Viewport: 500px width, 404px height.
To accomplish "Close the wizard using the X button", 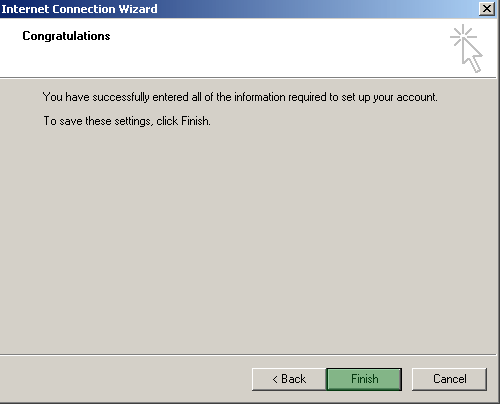I will [x=486, y=9].
